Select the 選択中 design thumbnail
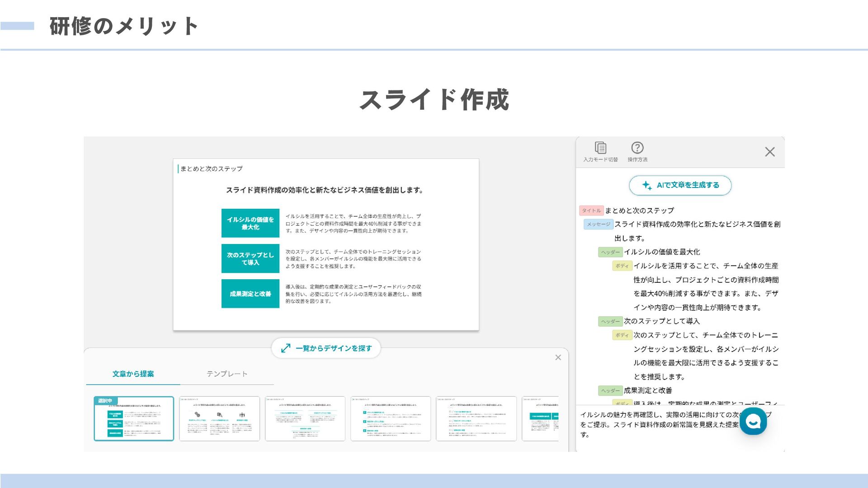Viewport: 868px width, 488px height. click(134, 418)
